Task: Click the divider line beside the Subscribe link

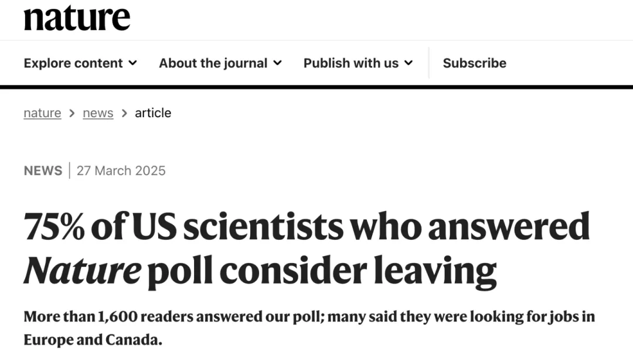Action: [x=428, y=63]
